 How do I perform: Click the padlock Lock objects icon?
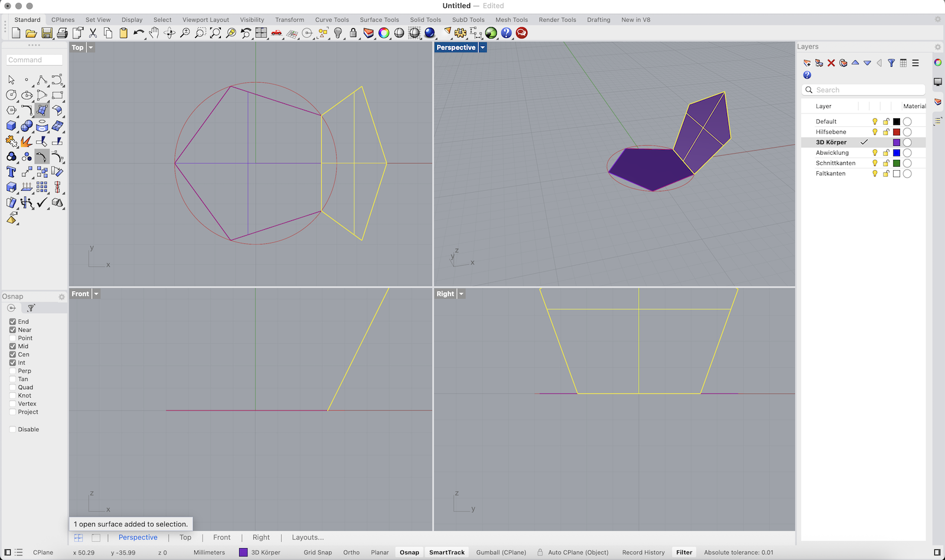coord(353,33)
